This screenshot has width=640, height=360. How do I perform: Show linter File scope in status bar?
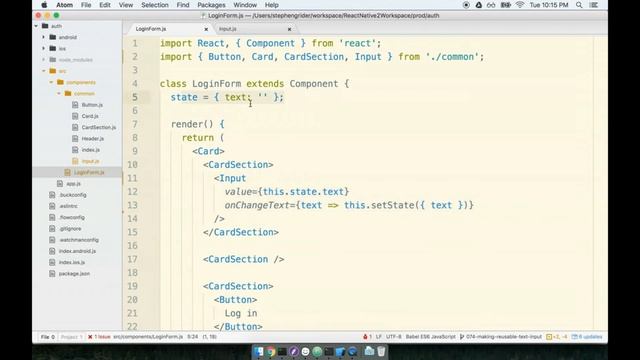click(47, 337)
